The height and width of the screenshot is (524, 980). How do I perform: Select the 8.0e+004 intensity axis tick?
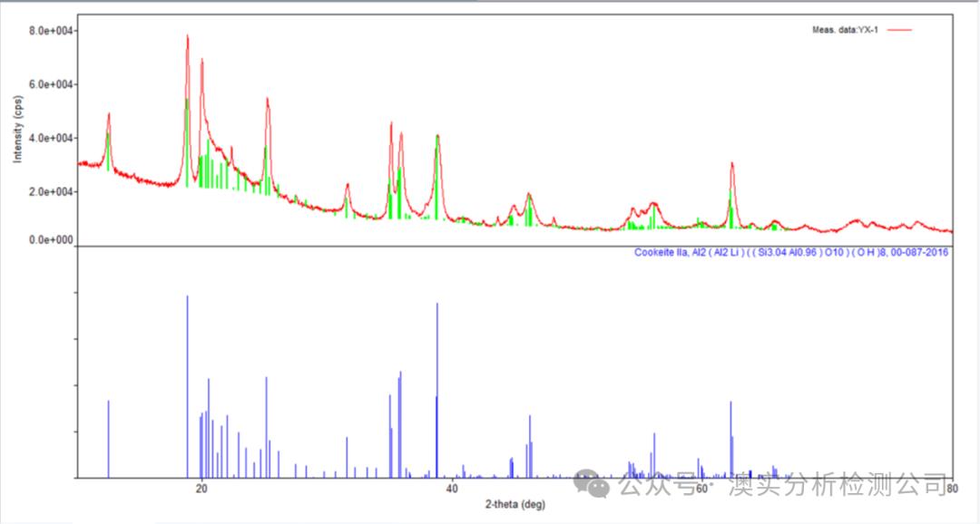(52, 31)
